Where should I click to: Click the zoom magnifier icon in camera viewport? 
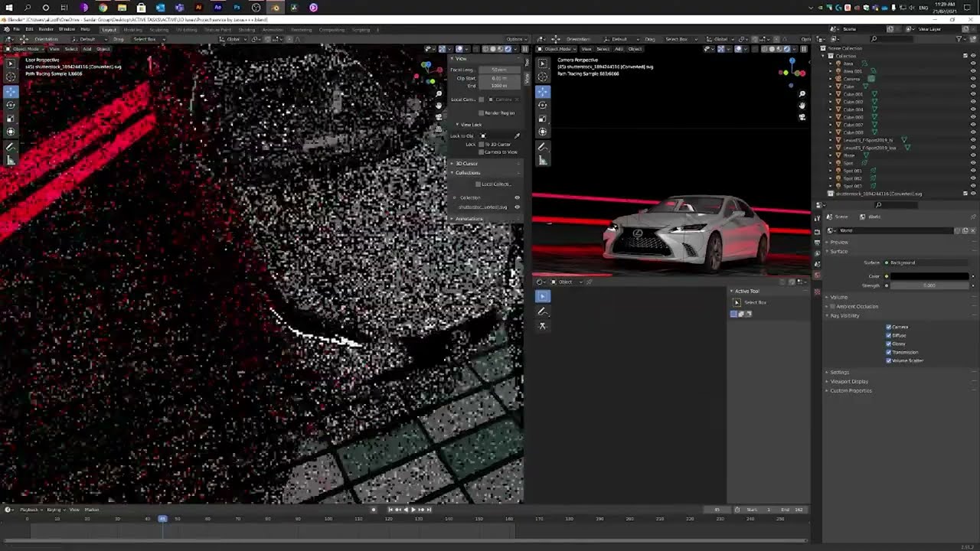coord(802,94)
